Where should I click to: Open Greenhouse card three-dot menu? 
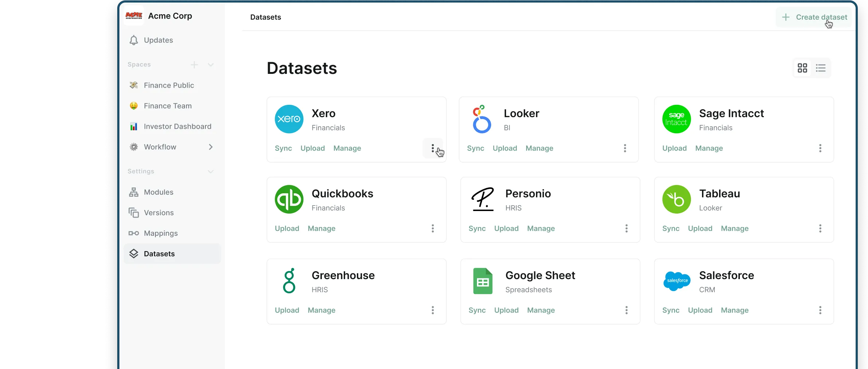433,310
